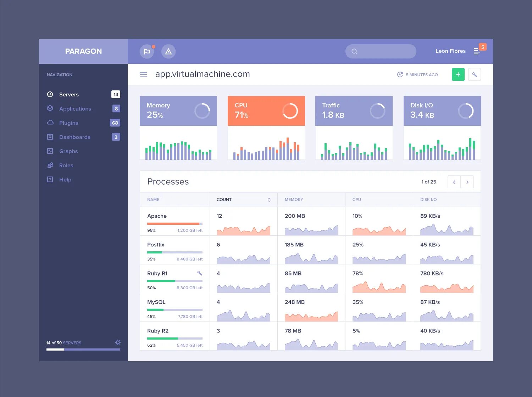Click the MySQL 45% usage bar
Viewport: 532px width, 397px height.
[175, 310]
